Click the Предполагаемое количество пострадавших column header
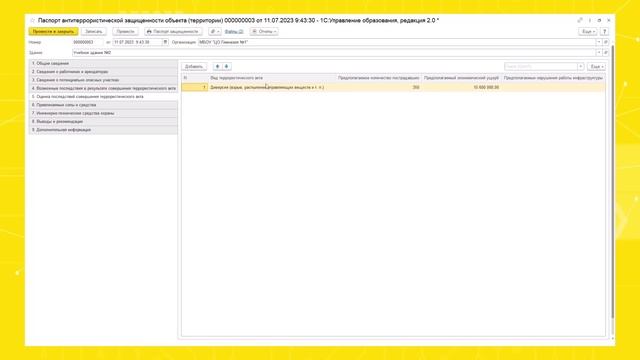Screen dimensions: 640x360 tap(378, 78)
